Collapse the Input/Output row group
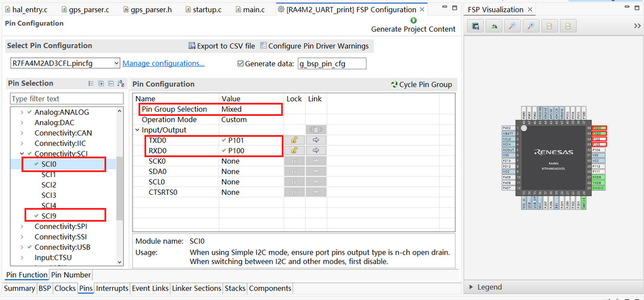 (x=137, y=130)
